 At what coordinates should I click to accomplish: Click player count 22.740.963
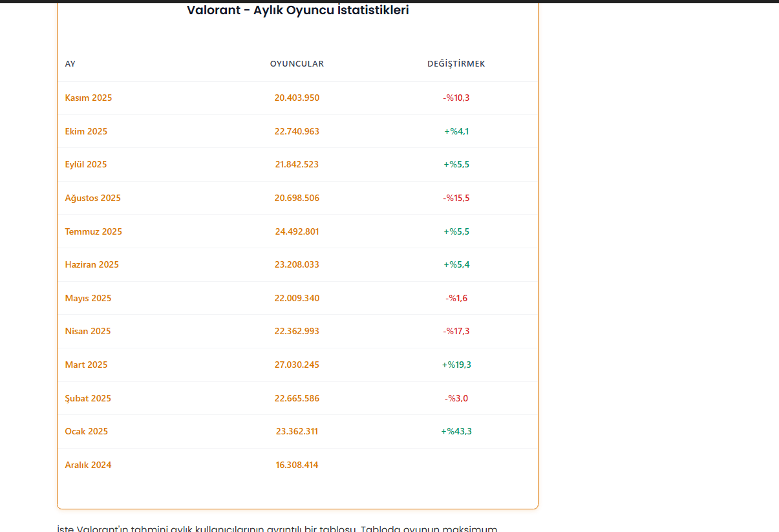coord(297,131)
